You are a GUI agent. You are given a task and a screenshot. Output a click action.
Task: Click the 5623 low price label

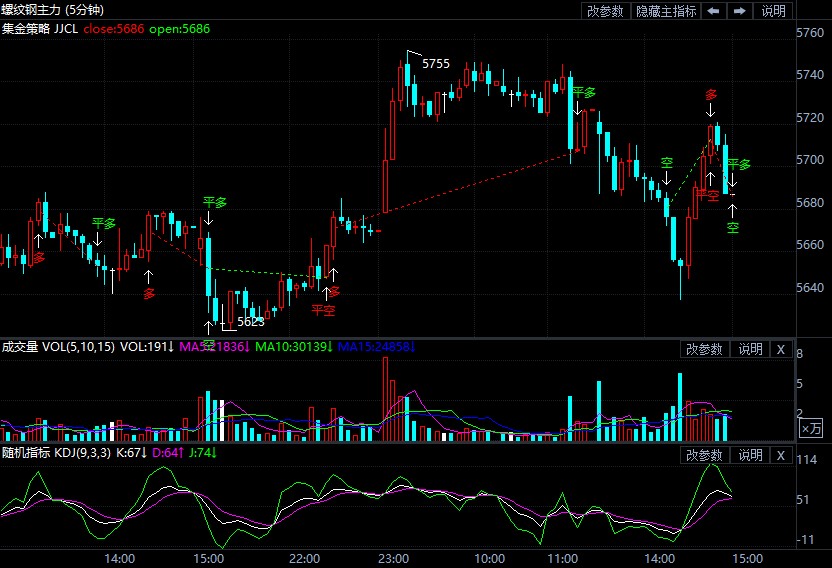pos(250,322)
